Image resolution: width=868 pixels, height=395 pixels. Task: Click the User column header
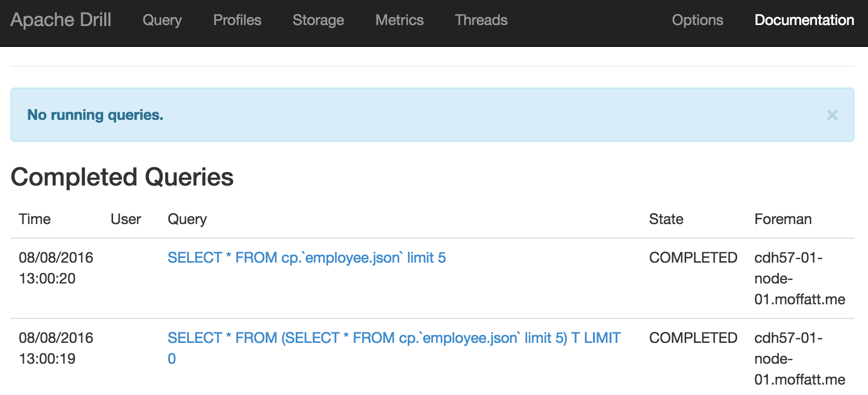[126, 219]
